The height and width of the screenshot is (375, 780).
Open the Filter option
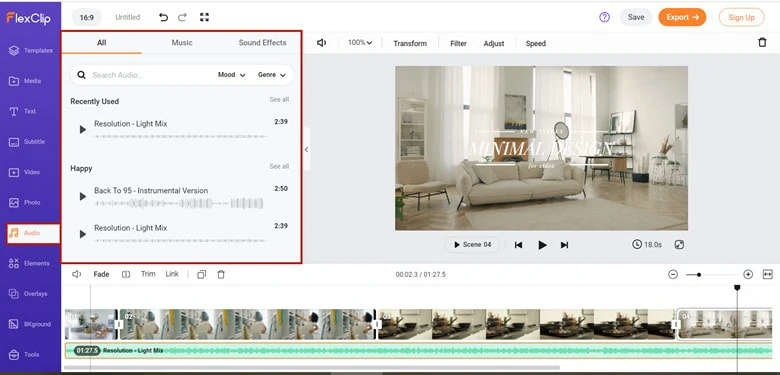(x=458, y=43)
